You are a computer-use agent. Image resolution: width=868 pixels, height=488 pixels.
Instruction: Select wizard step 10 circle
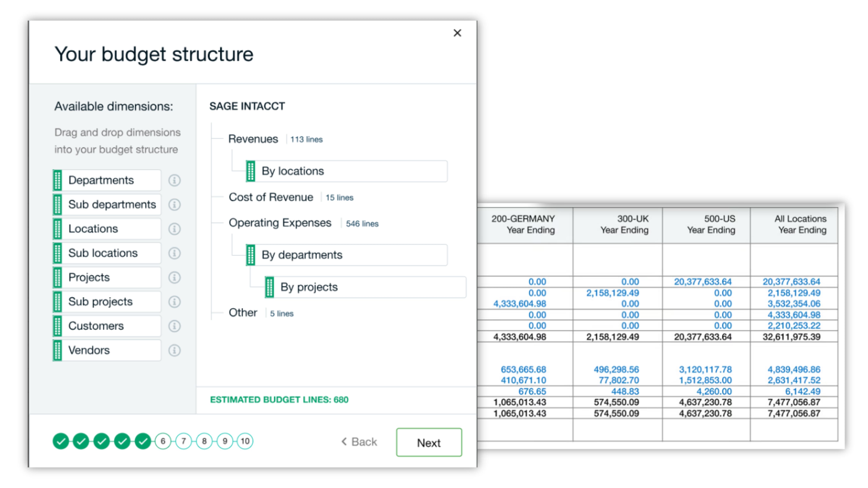pos(245,441)
